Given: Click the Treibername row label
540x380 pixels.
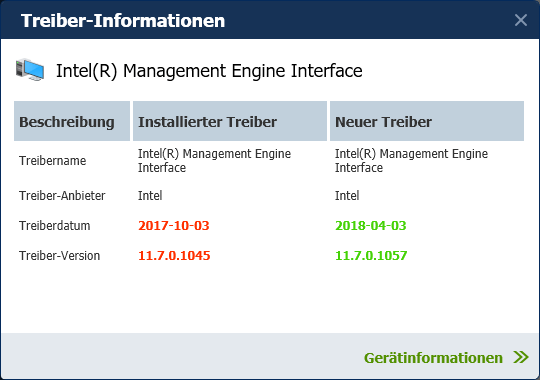Looking at the screenshot, I should point(52,161).
